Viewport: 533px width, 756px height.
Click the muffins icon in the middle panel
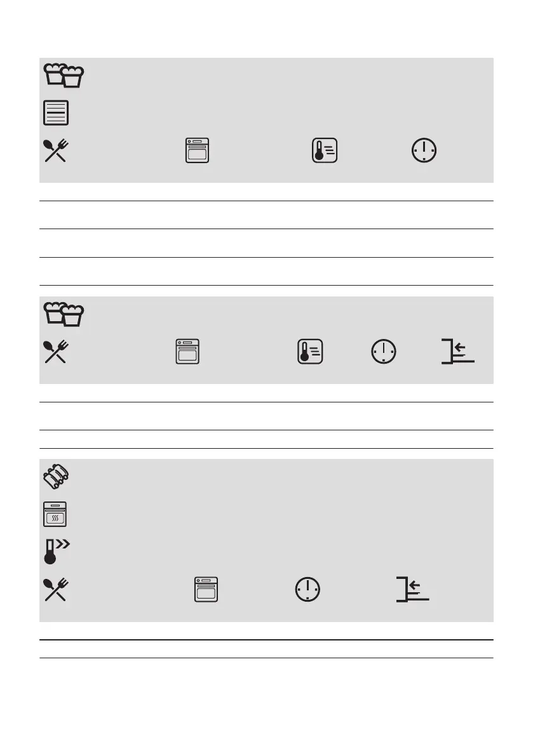pos(64,314)
